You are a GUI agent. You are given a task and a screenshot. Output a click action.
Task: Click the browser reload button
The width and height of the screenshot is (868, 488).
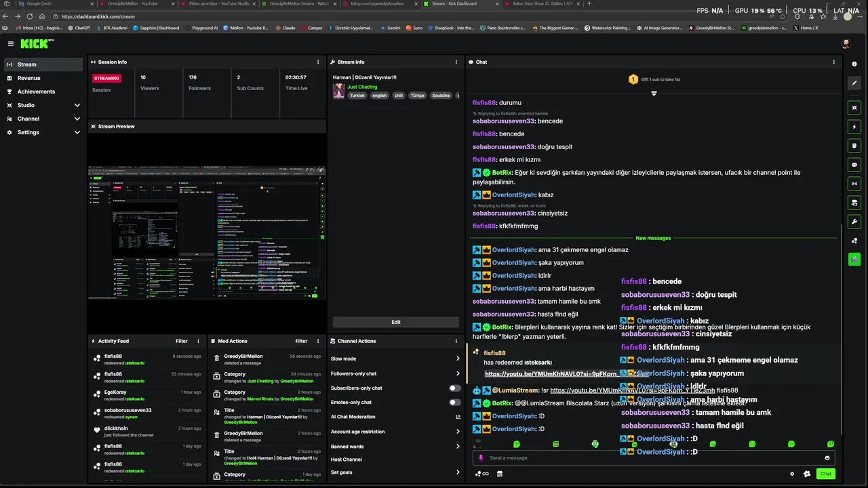(29, 16)
